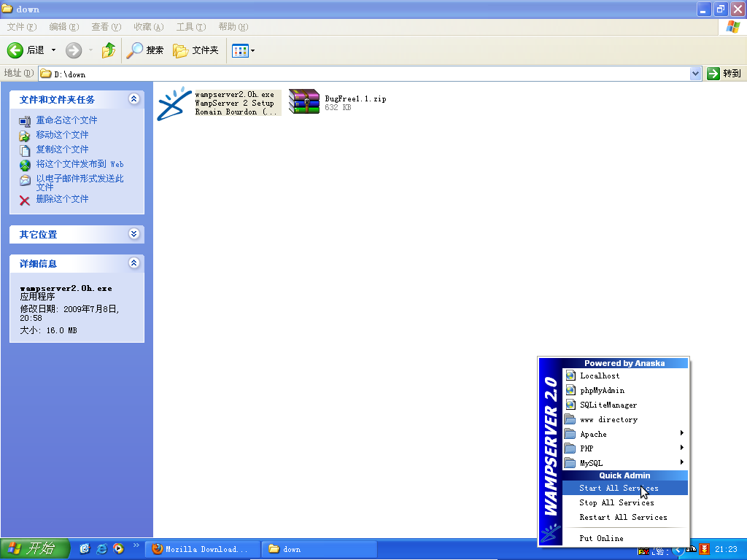Launch Windows Media Player from Quick Launch
This screenshot has height=560, width=747.
118,548
